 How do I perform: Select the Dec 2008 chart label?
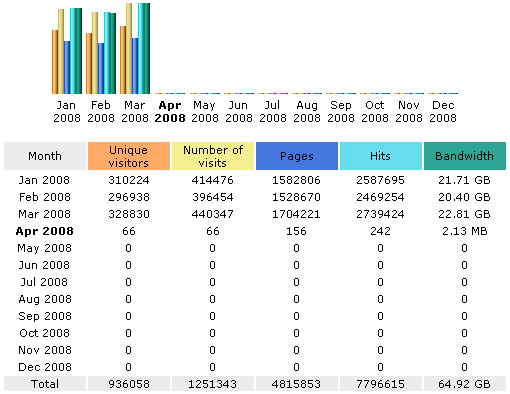pos(443,111)
